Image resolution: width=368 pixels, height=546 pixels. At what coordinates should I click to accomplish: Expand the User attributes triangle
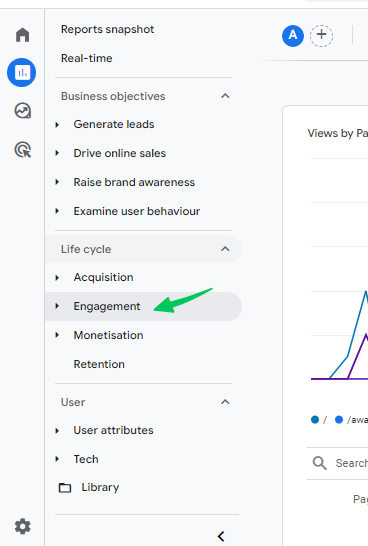tap(57, 431)
